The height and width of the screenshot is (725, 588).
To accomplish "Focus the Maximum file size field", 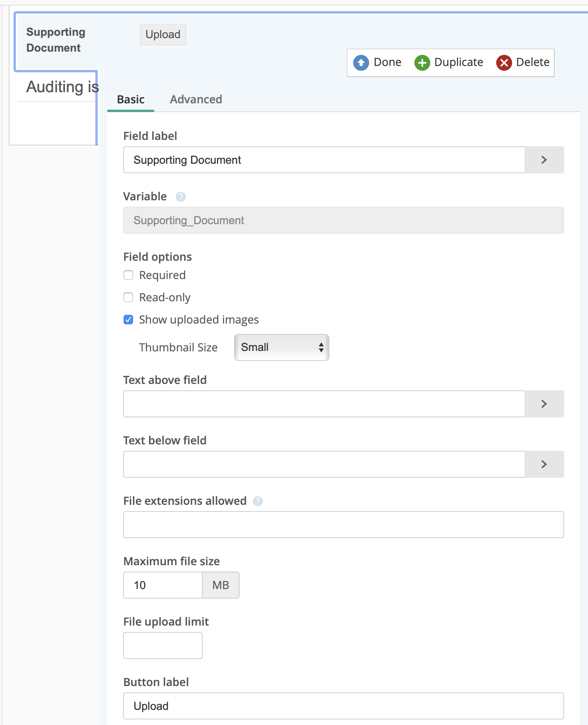I will [163, 585].
